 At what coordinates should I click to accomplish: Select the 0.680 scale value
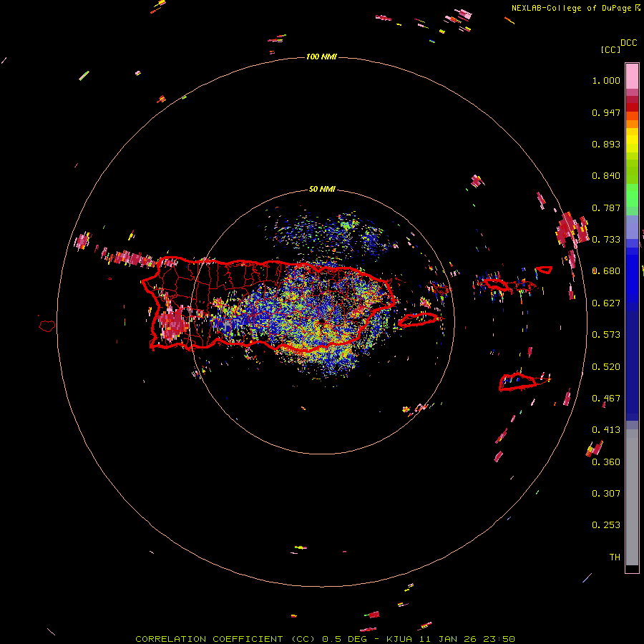606,271
